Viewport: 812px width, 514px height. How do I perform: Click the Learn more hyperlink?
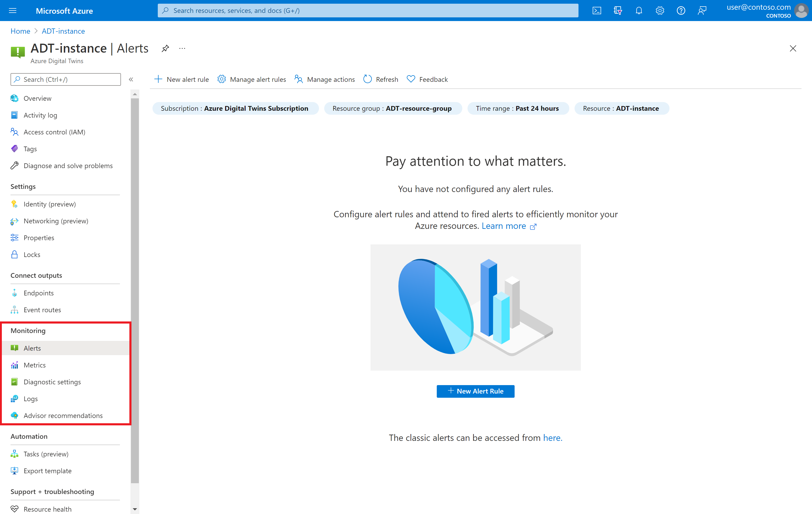[505, 226]
